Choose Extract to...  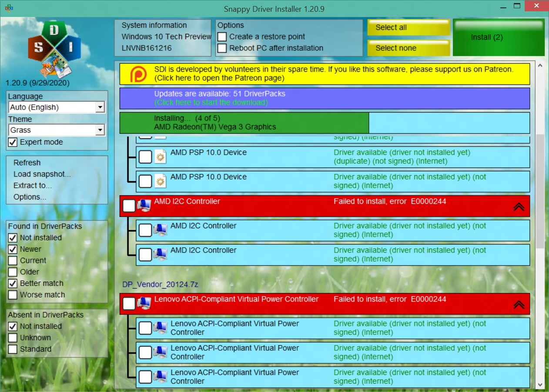33,185
